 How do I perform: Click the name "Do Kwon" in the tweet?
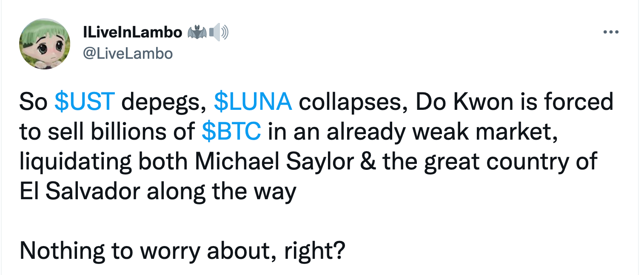point(451,102)
